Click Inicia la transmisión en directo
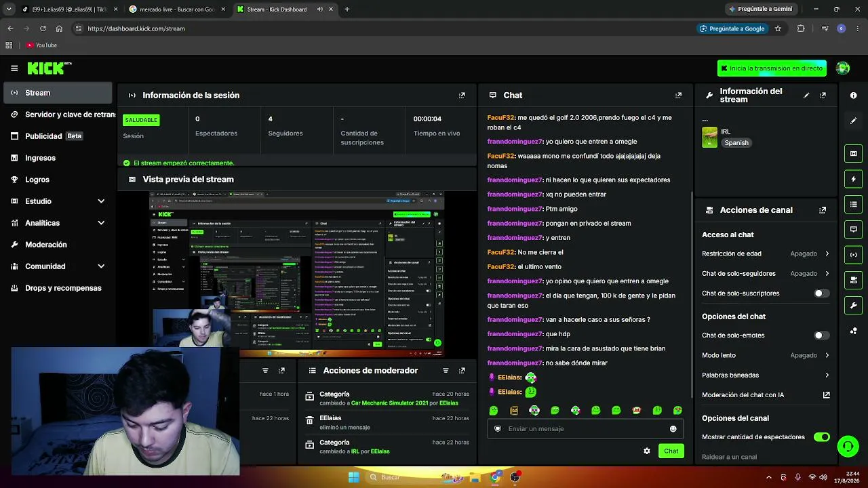This screenshot has width=868, height=488. coord(772,68)
